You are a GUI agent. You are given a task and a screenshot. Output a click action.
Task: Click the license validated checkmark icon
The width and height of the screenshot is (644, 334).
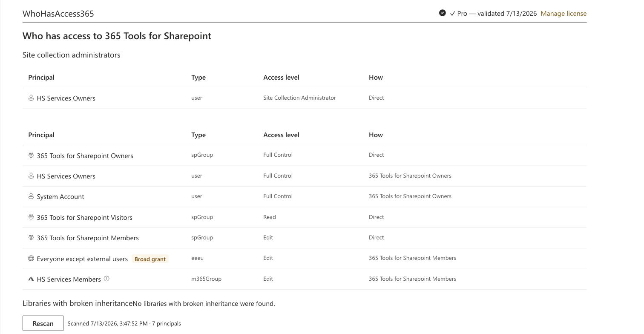pos(443,13)
